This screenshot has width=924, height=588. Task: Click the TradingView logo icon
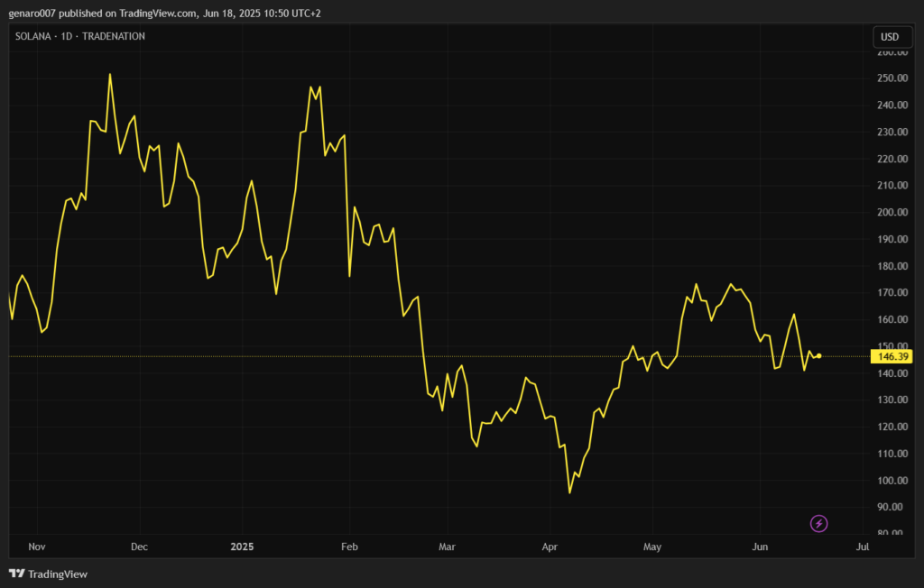[x=16, y=574]
